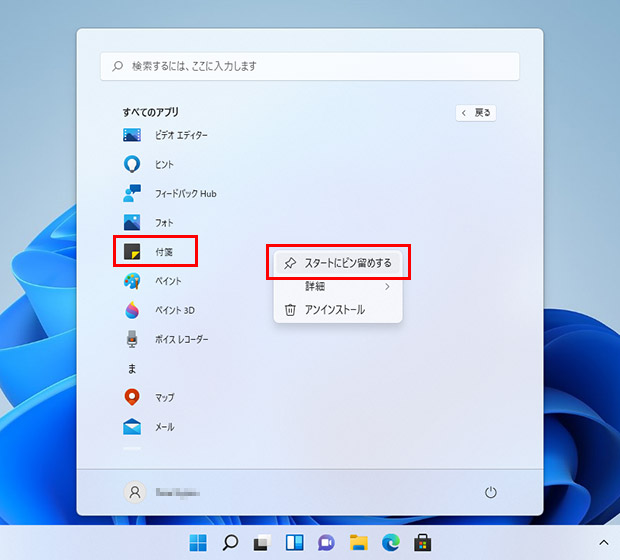Image resolution: width=620 pixels, height=560 pixels.
Task: Click the Sticky Notes (付箋) icon
Action: click(131, 252)
